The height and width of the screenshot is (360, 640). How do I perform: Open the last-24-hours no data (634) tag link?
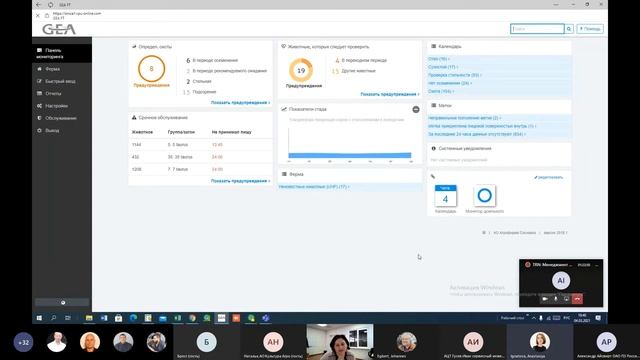tap(477, 134)
